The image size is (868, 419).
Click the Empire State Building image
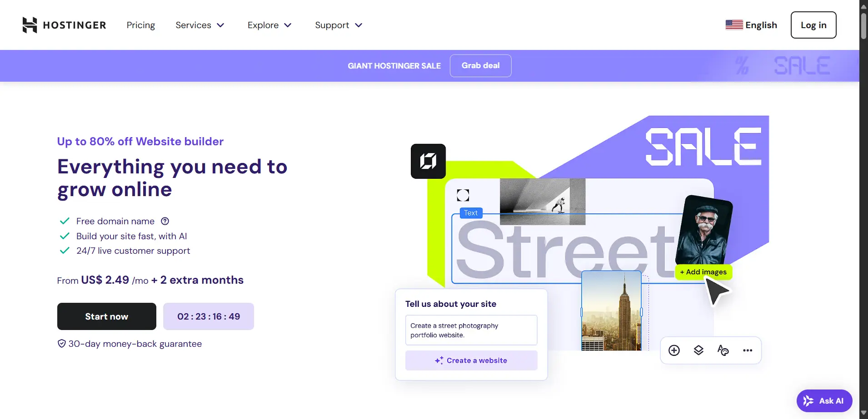611,311
